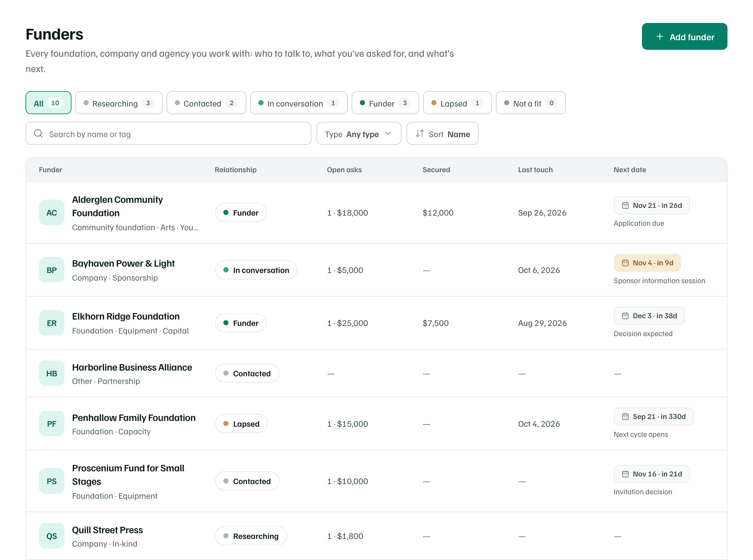This screenshot has height=560, width=753.
Task: Focus the Search by name or tag field
Action: point(168,134)
